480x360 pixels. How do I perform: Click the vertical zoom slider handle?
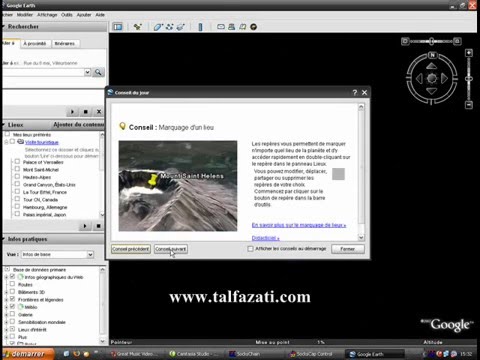(x=469, y=79)
